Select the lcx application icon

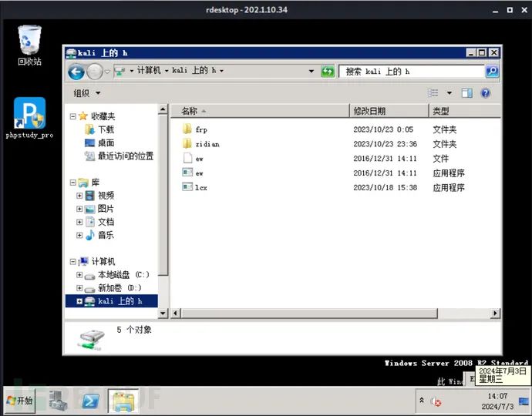click(187, 186)
